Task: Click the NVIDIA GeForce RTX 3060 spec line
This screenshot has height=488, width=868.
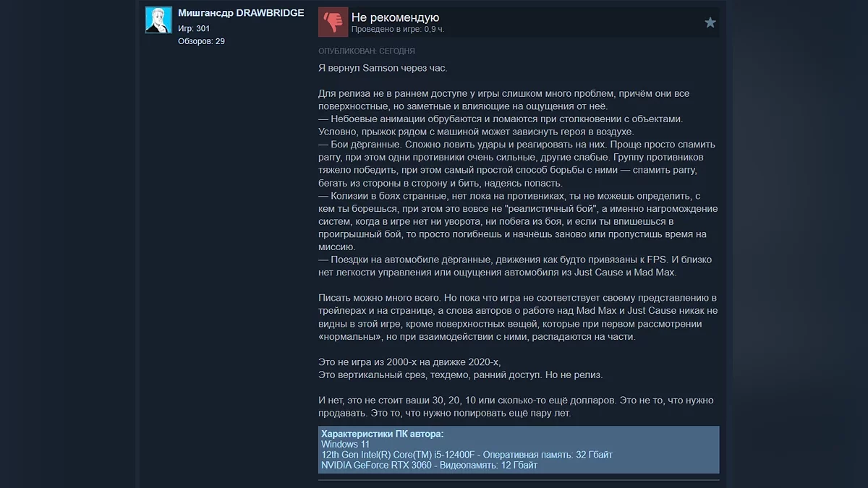Action: coord(429,465)
